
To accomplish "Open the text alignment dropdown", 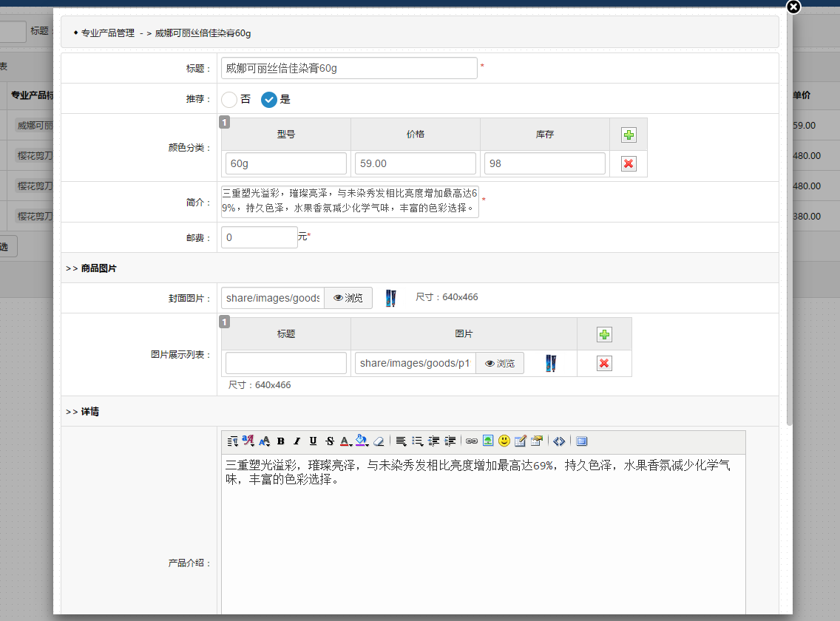I will (402, 441).
